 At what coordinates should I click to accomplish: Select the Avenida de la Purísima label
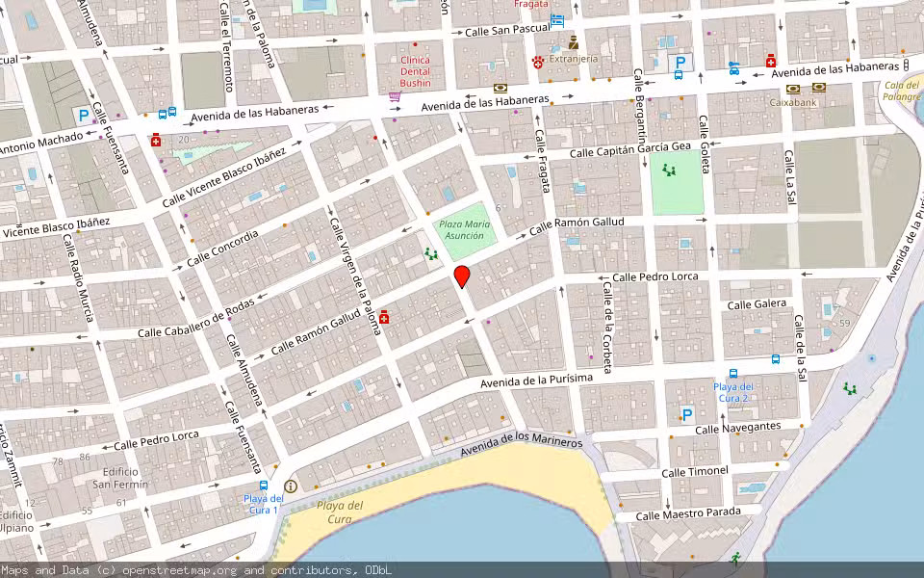click(x=536, y=381)
